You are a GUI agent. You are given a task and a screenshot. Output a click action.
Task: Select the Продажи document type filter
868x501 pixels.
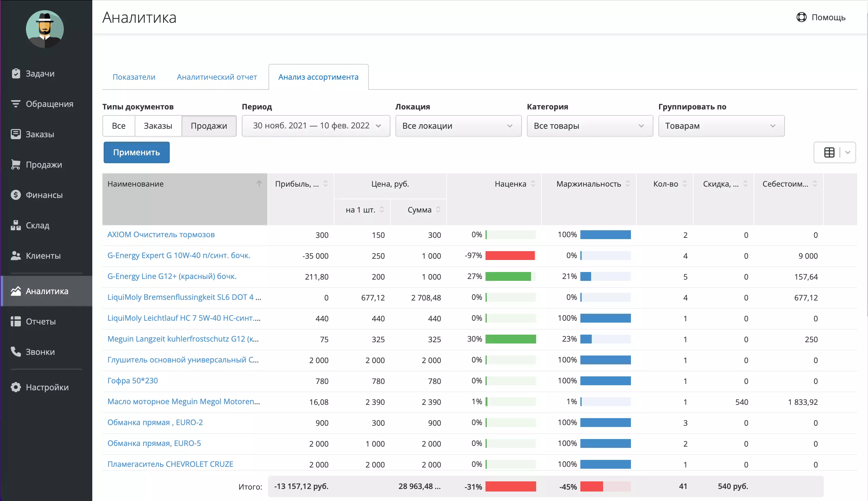point(209,126)
